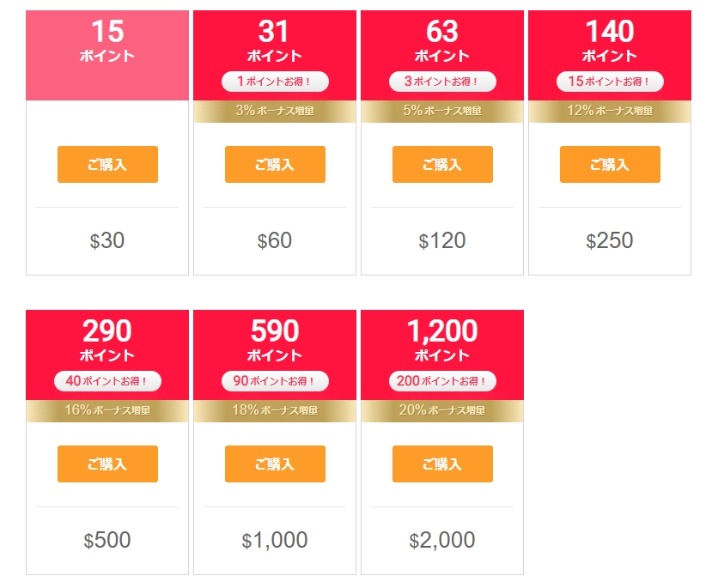718x588 pixels.
Task: Select the 16% bonus gold ribbon
Action: click(107, 410)
